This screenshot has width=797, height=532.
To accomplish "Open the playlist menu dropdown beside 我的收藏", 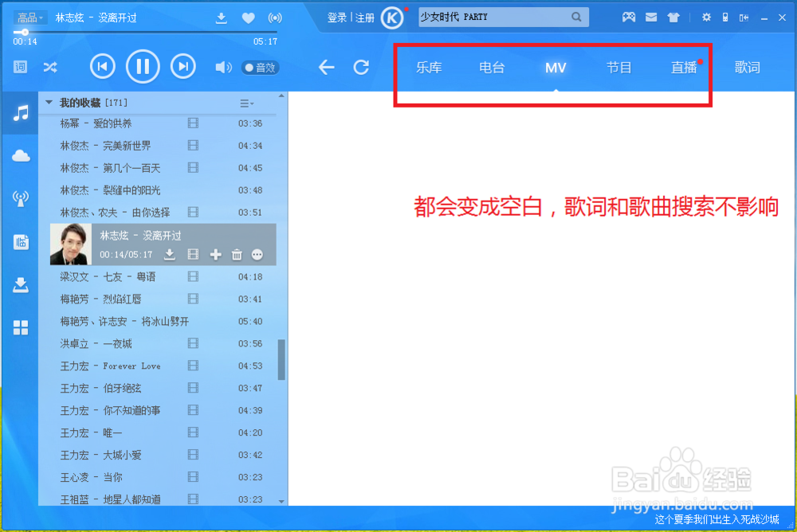I will pyautogui.click(x=246, y=104).
